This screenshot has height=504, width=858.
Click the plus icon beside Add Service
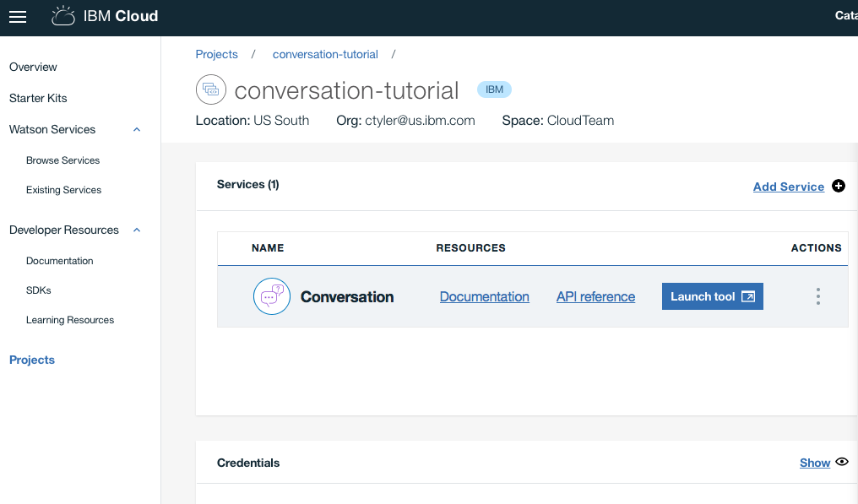coord(839,186)
